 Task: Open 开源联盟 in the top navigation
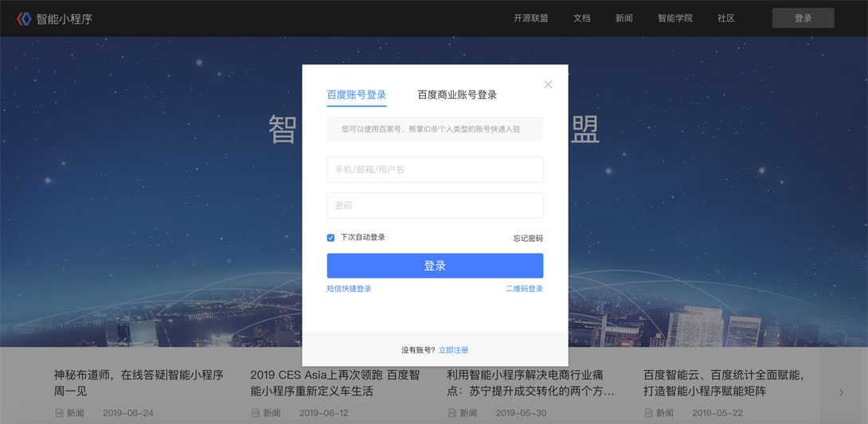pos(531,18)
